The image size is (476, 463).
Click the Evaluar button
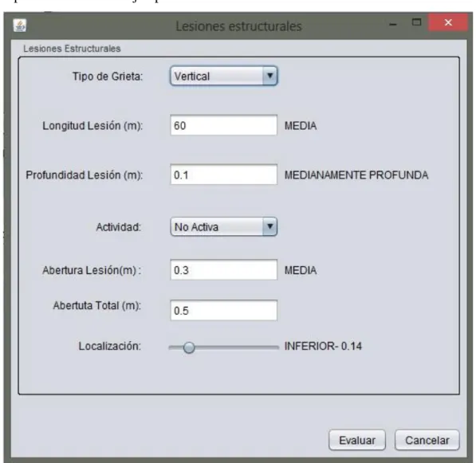(x=357, y=440)
